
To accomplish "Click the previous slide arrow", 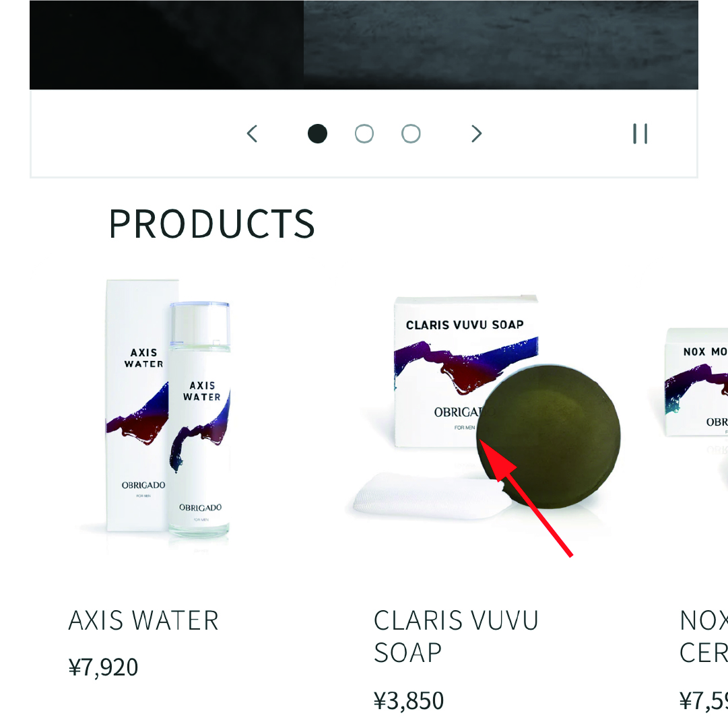I will click(252, 134).
